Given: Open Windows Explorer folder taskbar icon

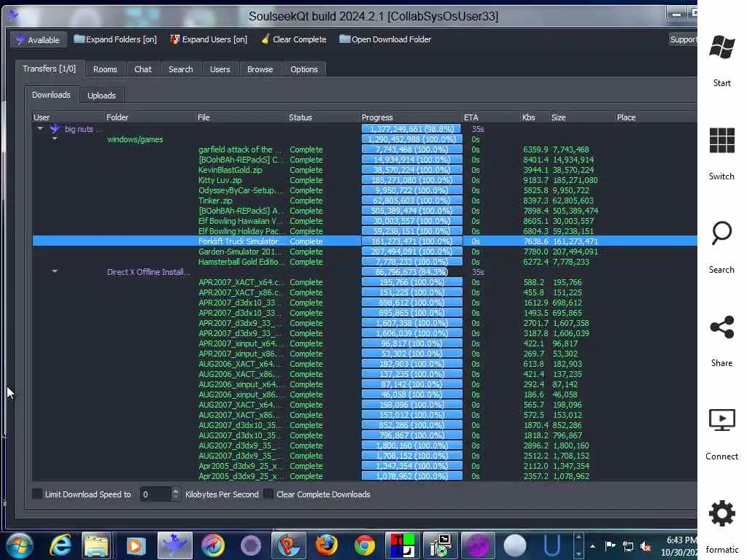Looking at the screenshot, I should [x=97, y=545].
